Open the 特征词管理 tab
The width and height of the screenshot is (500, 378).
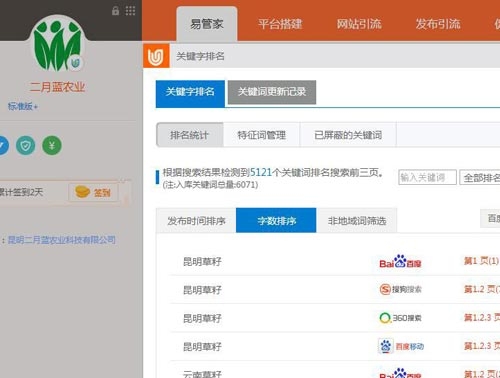point(262,135)
